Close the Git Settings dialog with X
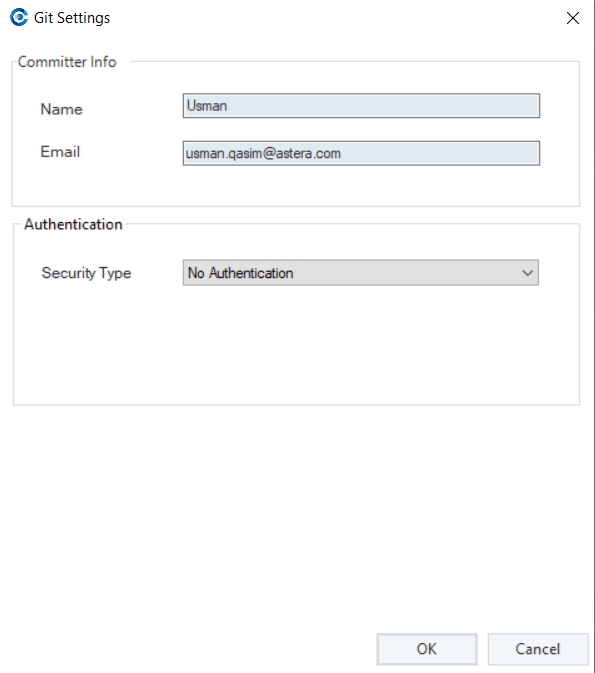595x673 pixels. tap(573, 18)
